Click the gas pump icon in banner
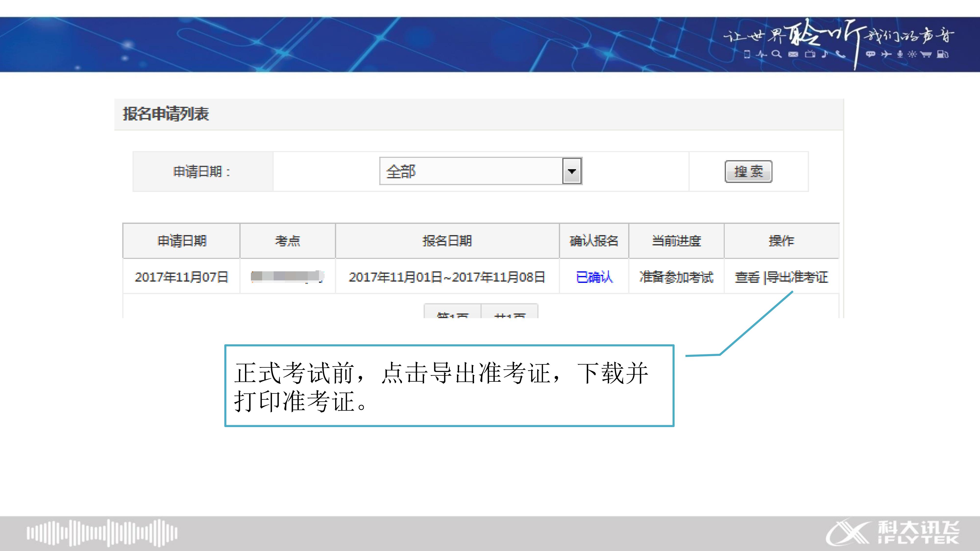This screenshot has height=551, width=980. coord(942,54)
